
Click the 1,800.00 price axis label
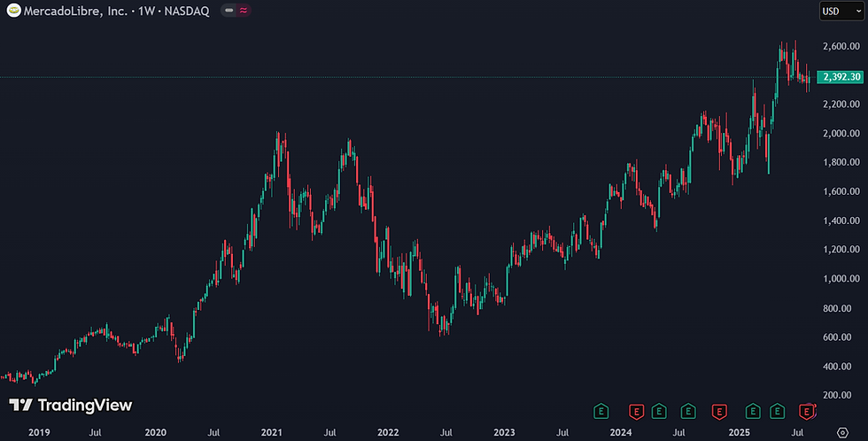click(x=841, y=162)
